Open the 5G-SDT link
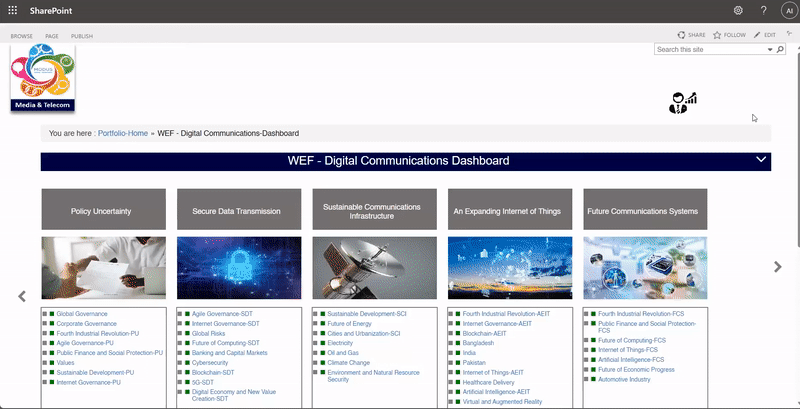 [x=203, y=382]
